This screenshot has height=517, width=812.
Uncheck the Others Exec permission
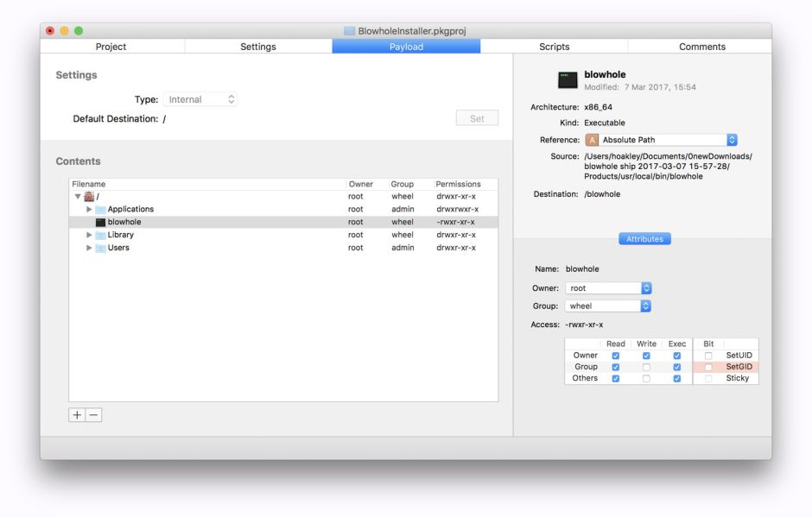(676, 378)
